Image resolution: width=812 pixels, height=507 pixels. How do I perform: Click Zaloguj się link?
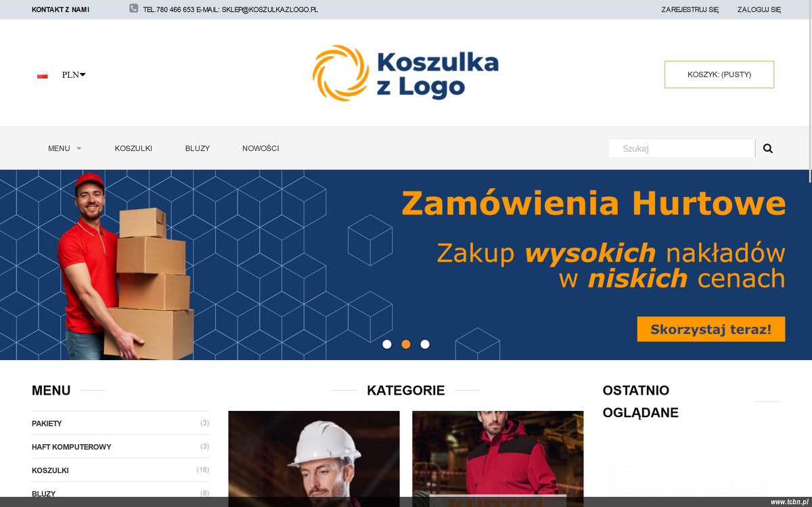click(x=759, y=9)
